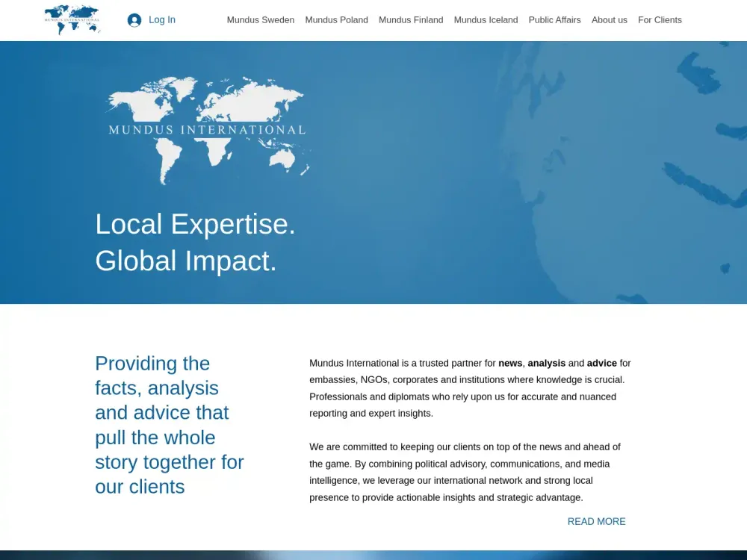Click the bolded word news in the description

510,364
